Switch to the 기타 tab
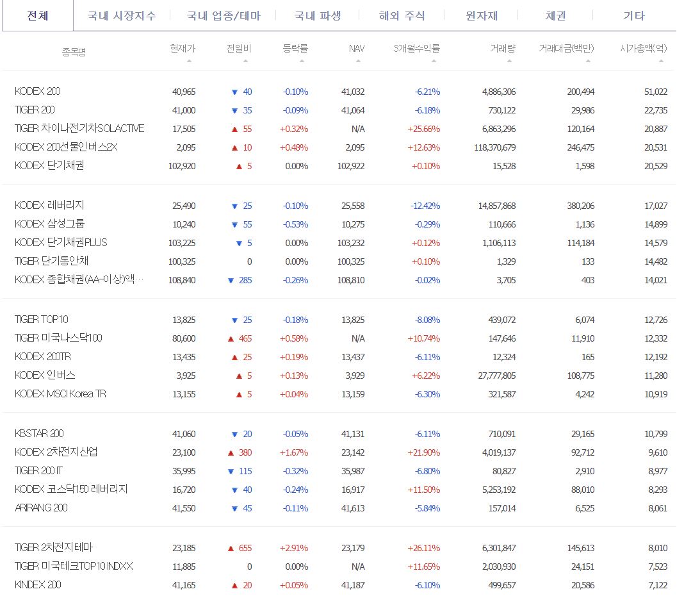This screenshot has height=596, width=700. click(x=634, y=15)
